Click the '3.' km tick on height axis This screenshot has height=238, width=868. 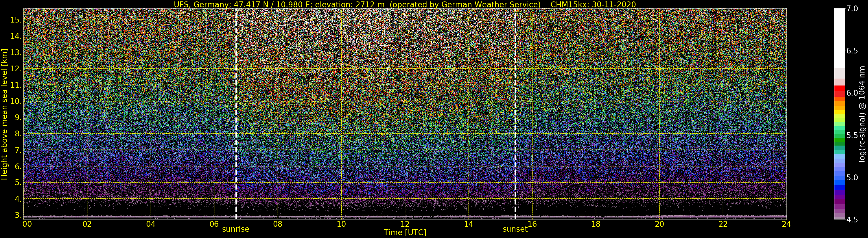[18, 215]
